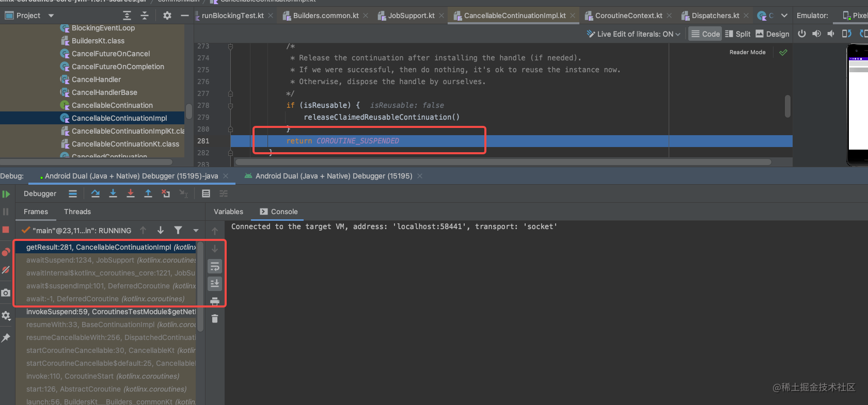View breakpoints with red circles icon
Viewport: 868px width, 405px height.
tap(6, 252)
